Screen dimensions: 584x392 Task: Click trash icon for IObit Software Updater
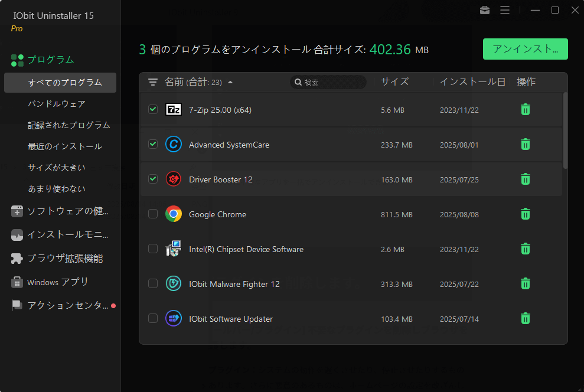click(525, 318)
